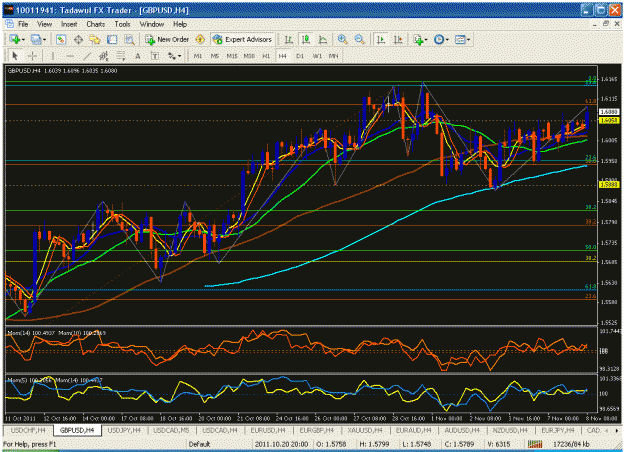Switch timeframe to M1
The image size is (625, 452).
198,56
